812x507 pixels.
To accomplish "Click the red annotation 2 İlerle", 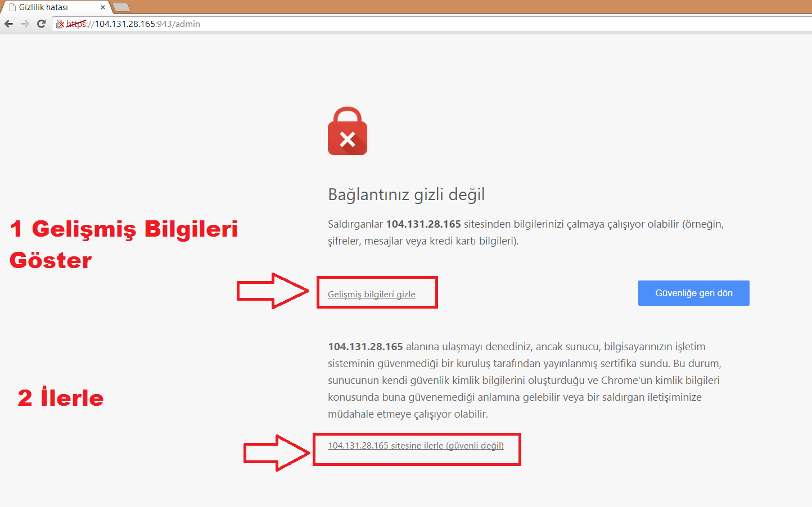I will pos(61,396).
